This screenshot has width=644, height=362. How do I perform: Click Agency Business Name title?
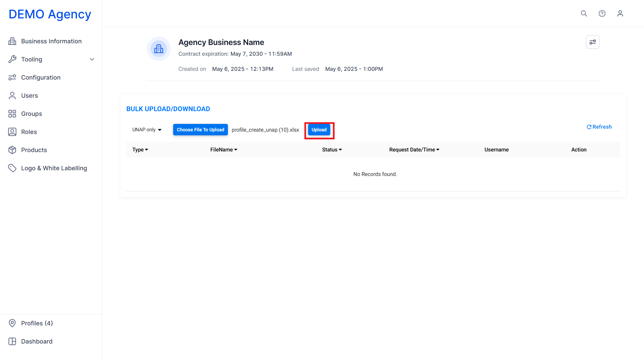pyautogui.click(x=221, y=42)
